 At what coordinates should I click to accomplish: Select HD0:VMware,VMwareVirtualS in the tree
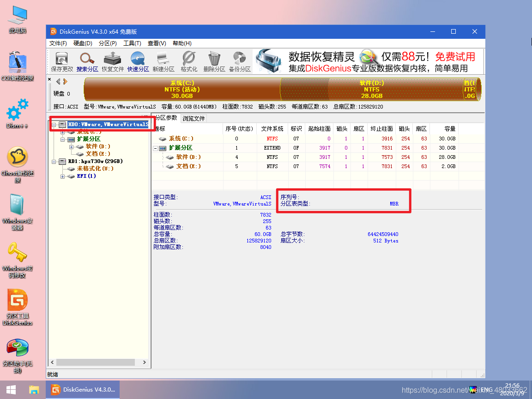point(108,125)
